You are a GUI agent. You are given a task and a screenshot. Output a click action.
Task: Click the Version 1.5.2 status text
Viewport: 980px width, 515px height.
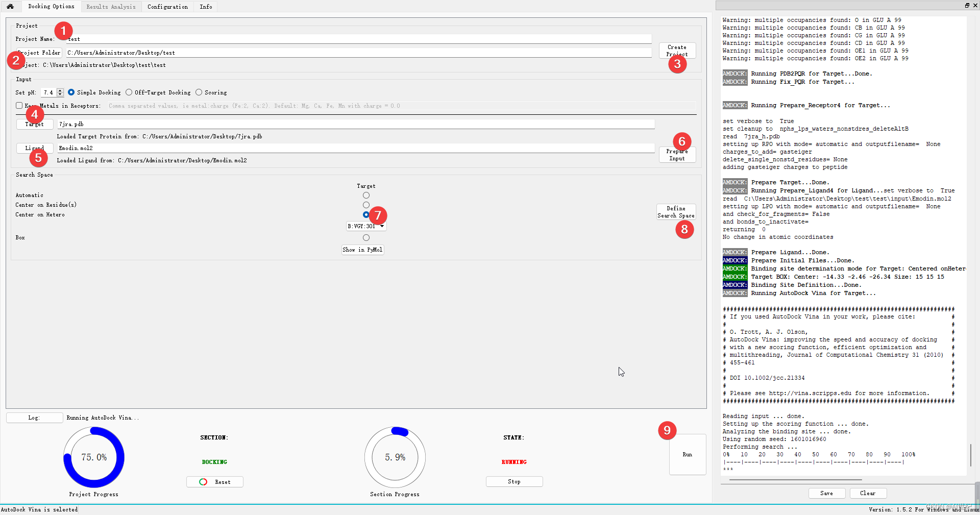pyautogui.click(x=923, y=509)
